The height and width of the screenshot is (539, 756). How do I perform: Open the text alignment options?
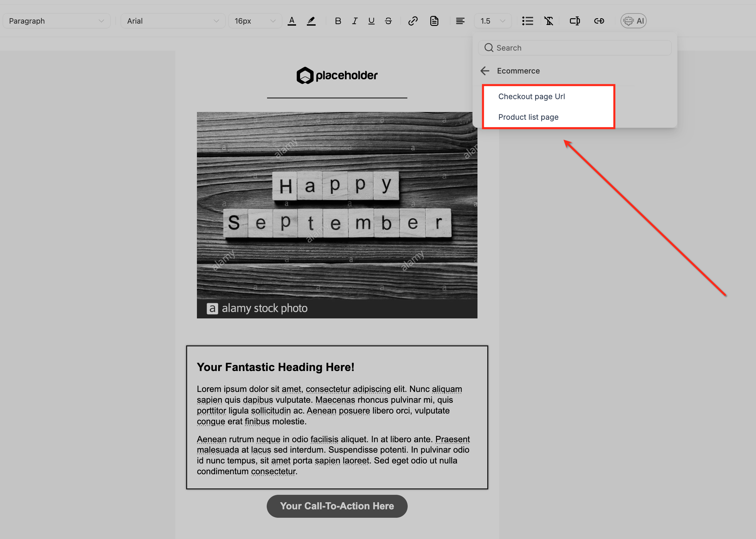[x=460, y=21]
